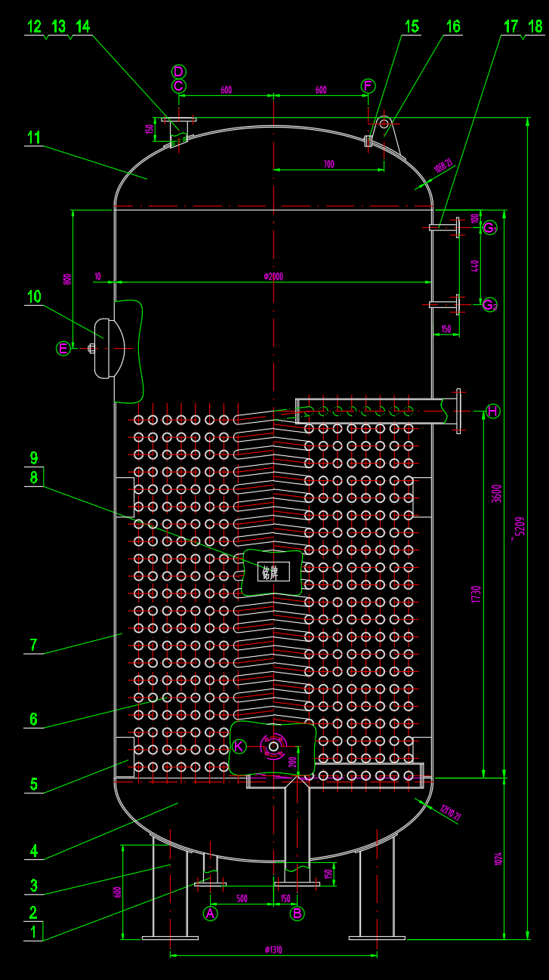Click the 700 horizontal dimension text
Screen dimensions: 549x980
pos(328,164)
